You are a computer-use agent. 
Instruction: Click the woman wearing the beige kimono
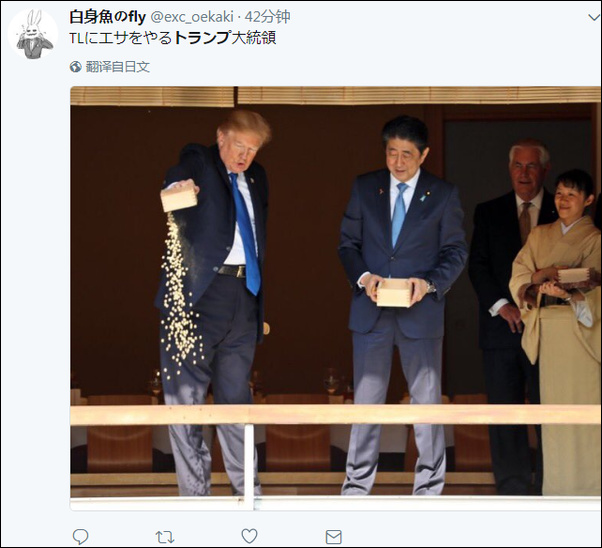[556, 330]
